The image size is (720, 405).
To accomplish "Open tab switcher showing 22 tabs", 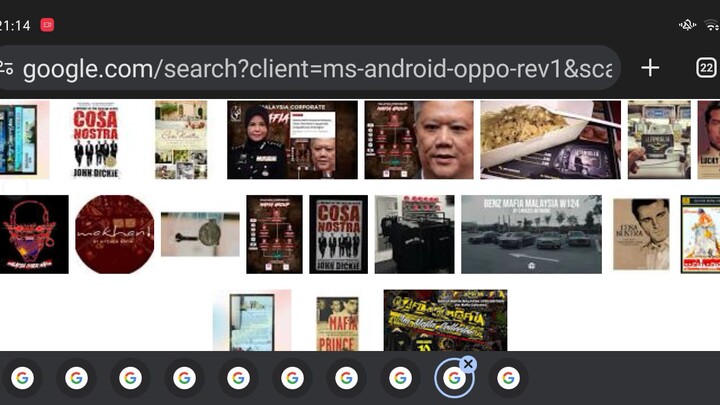I will 706,68.
